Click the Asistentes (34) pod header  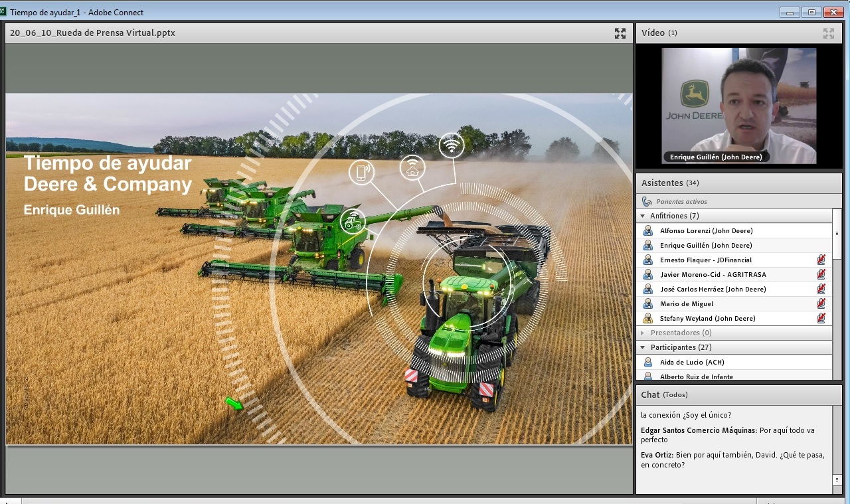coord(738,183)
